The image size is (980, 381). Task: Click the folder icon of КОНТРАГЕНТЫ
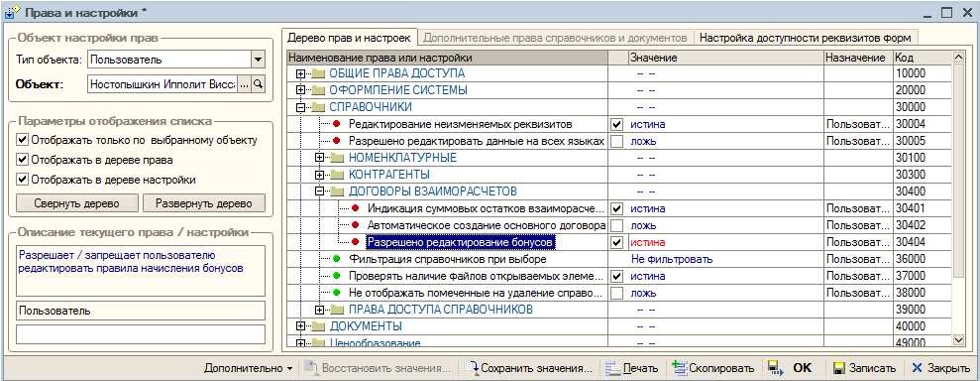pyautogui.click(x=338, y=176)
